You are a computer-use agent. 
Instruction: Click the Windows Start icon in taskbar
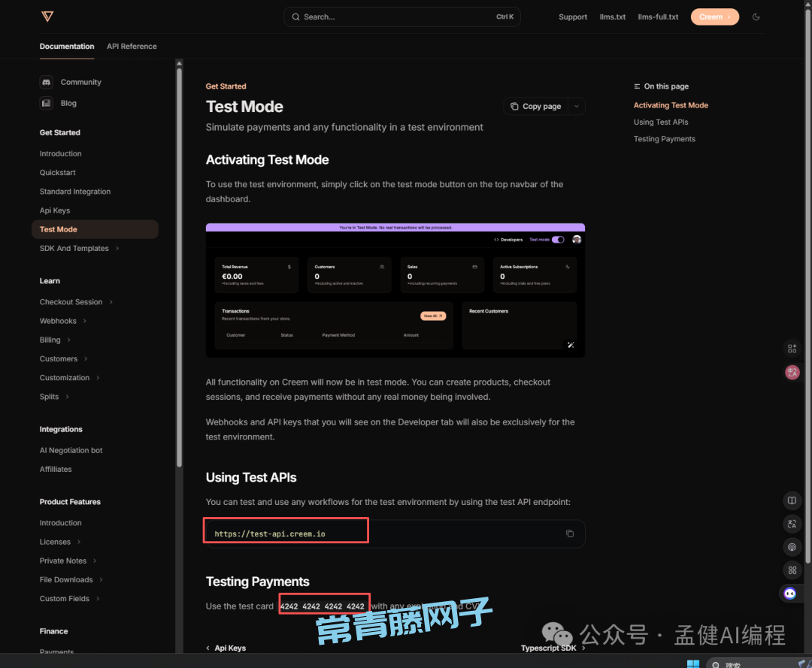point(693,664)
